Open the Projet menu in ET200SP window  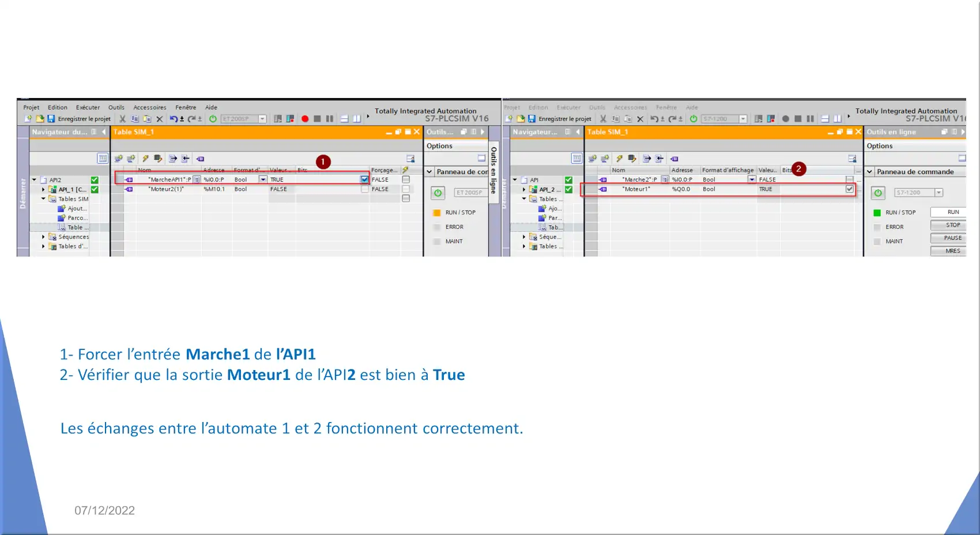31,107
